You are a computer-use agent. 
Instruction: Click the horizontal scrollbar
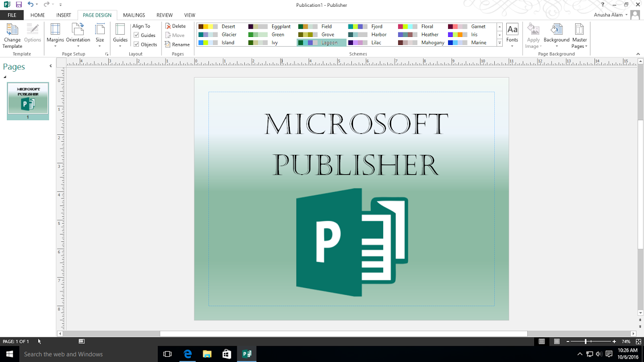[343, 334]
